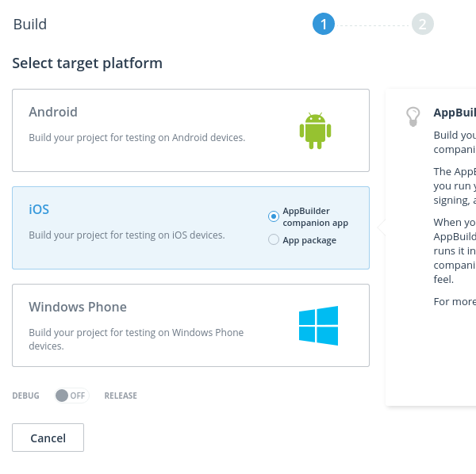Choose the Android platform card
Image resolution: width=476 pixels, height=474 pixels.
pyautogui.click(x=190, y=131)
